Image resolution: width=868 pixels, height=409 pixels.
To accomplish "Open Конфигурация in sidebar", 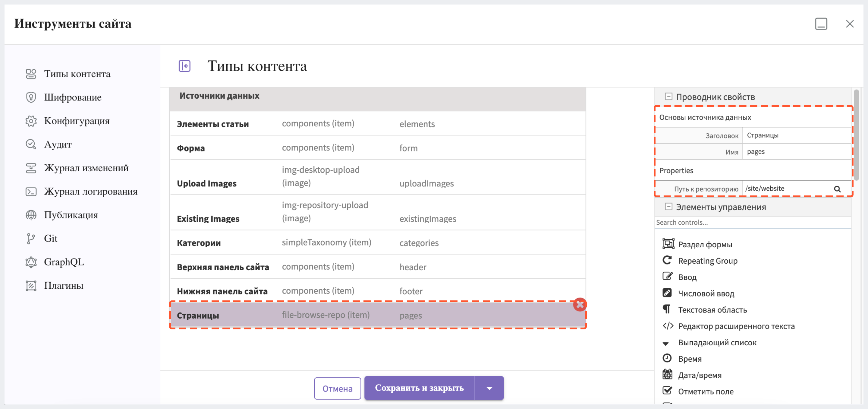I will coord(77,121).
